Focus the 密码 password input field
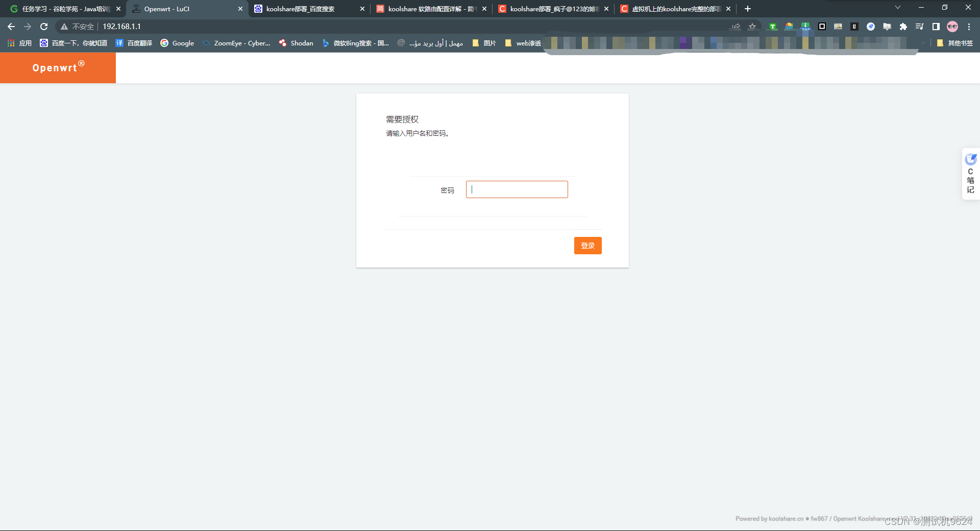 coord(517,189)
